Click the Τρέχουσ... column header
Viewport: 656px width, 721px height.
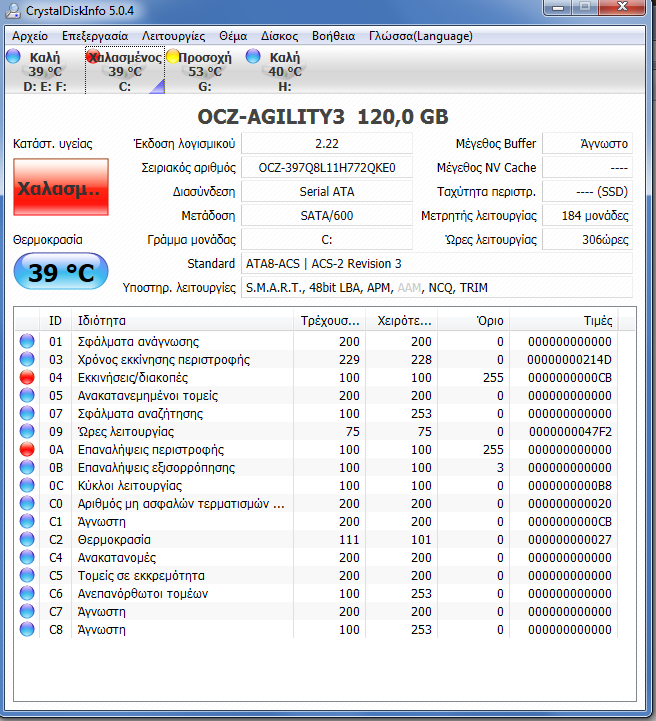[x=330, y=320]
